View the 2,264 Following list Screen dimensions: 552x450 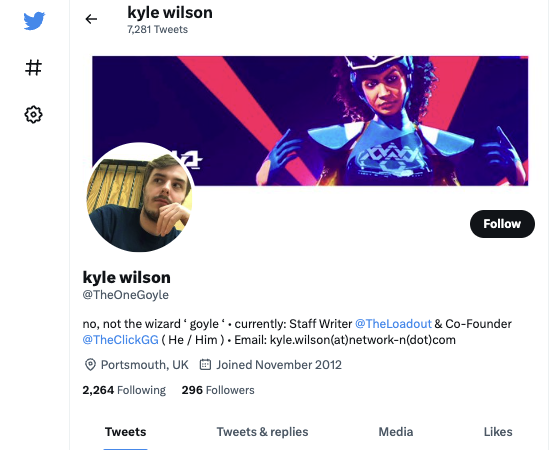click(124, 390)
